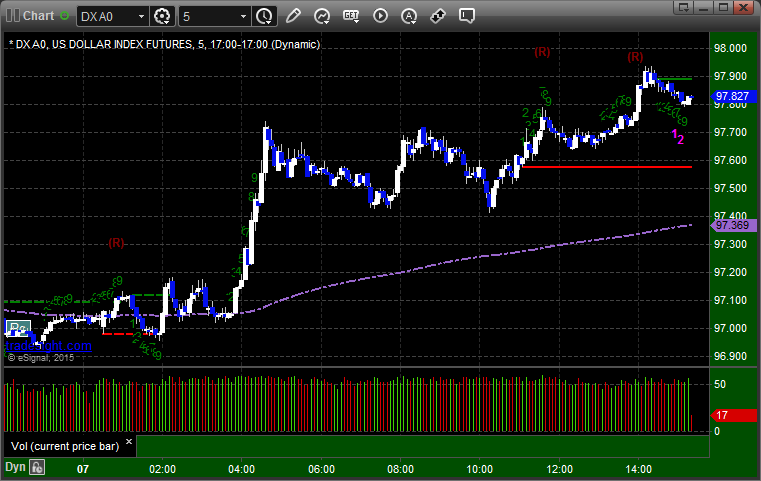The image size is (761, 481).
Task: Click the blue 97.827 last price tag
Action: coord(733,97)
